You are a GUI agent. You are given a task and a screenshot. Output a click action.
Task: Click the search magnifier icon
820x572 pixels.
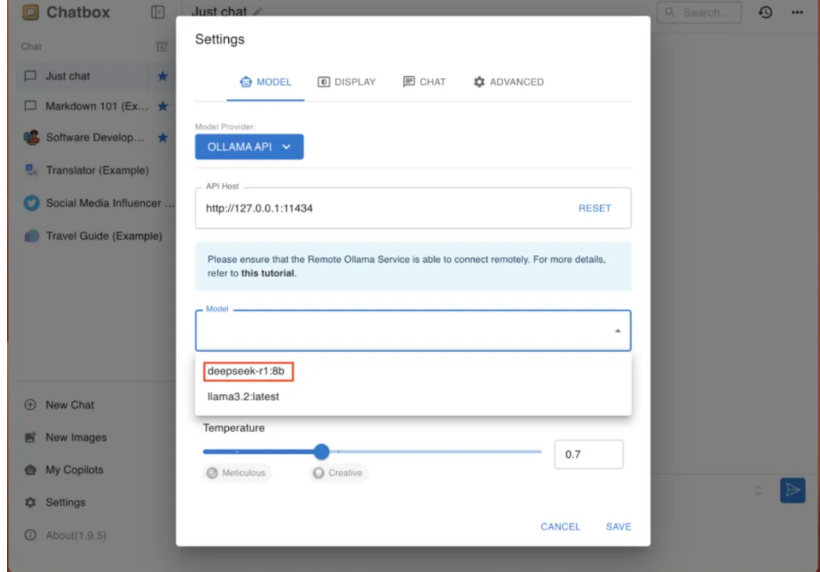670,12
